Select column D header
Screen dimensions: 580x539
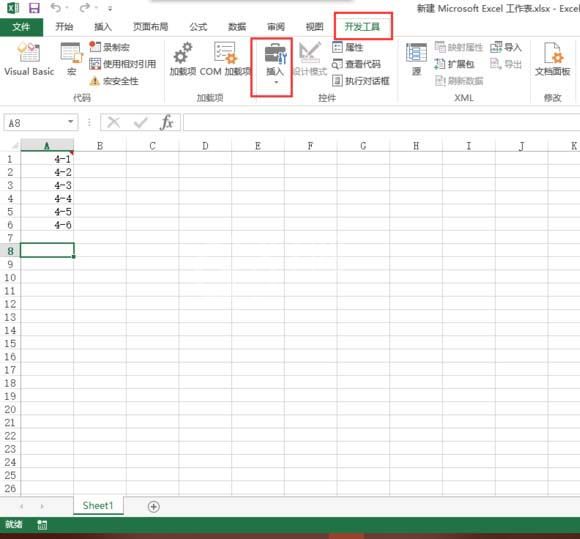205,146
